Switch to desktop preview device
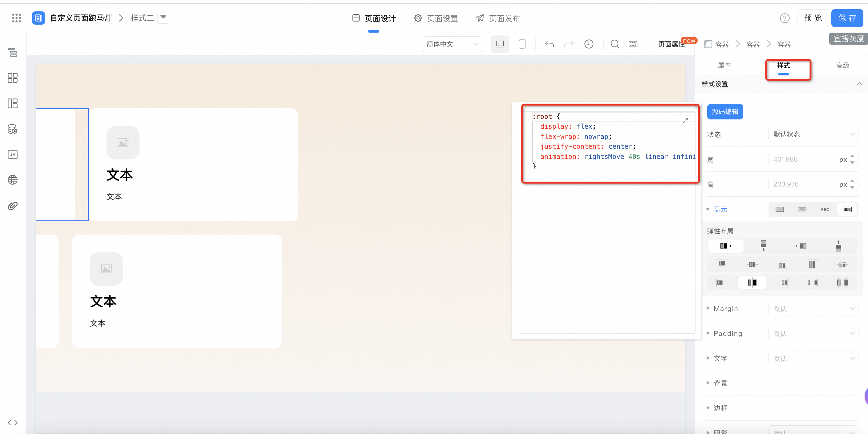Image resolution: width=868 pixels, height=434 pixels. 500,44
